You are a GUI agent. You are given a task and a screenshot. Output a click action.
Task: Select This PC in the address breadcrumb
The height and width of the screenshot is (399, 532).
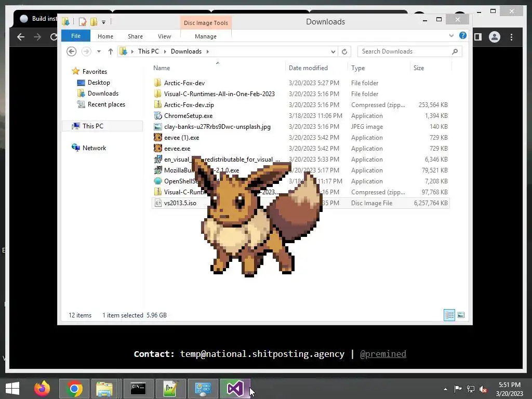tap(148, 51)
